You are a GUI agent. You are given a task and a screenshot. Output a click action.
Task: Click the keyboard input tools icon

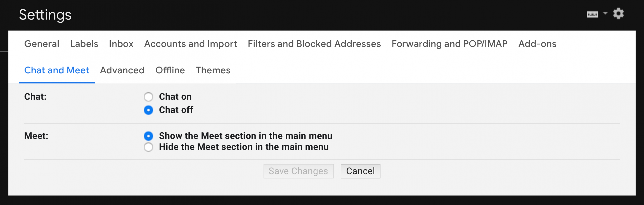click(x=592, y=14)
